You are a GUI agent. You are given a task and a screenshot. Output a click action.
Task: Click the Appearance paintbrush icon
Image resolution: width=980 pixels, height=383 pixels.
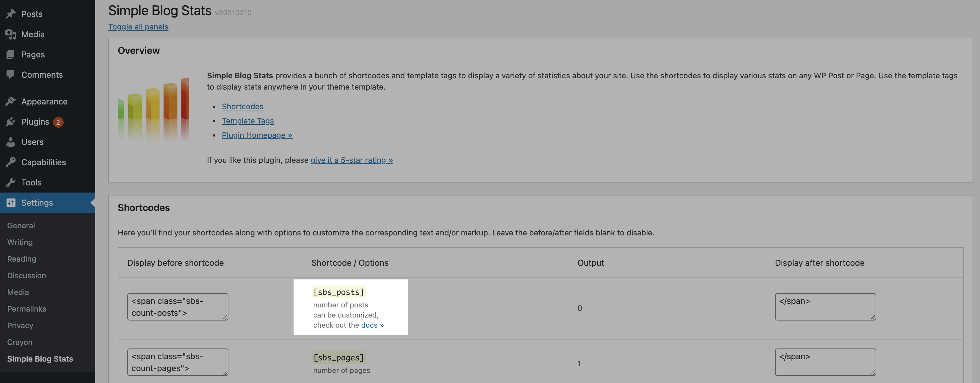(11, 101)
